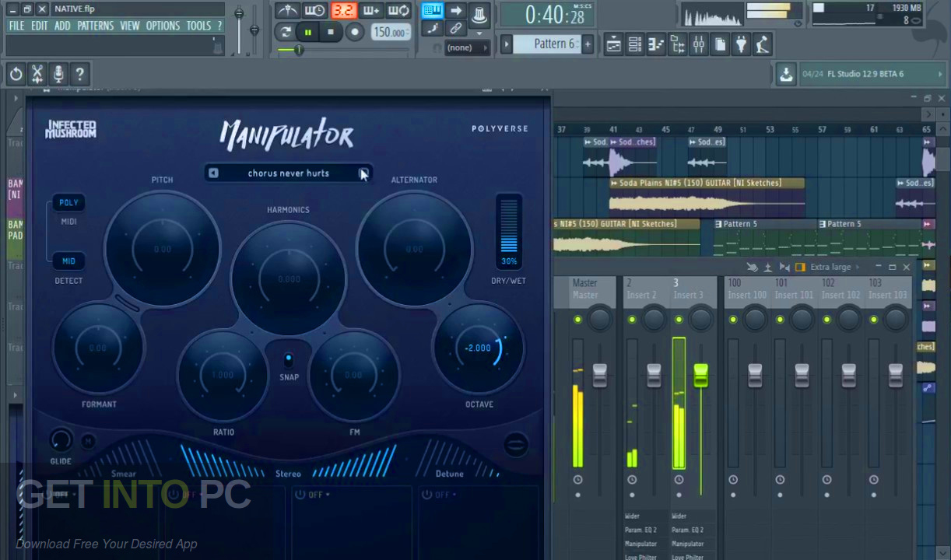
Task: Open the project info pages icon
Action: 720,45
